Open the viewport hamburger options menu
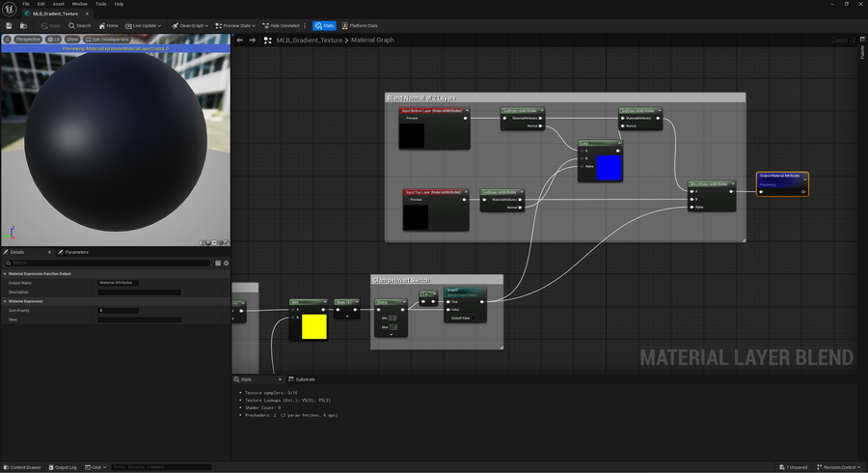The width and height of the screenshot is (868, 473). 7,40
